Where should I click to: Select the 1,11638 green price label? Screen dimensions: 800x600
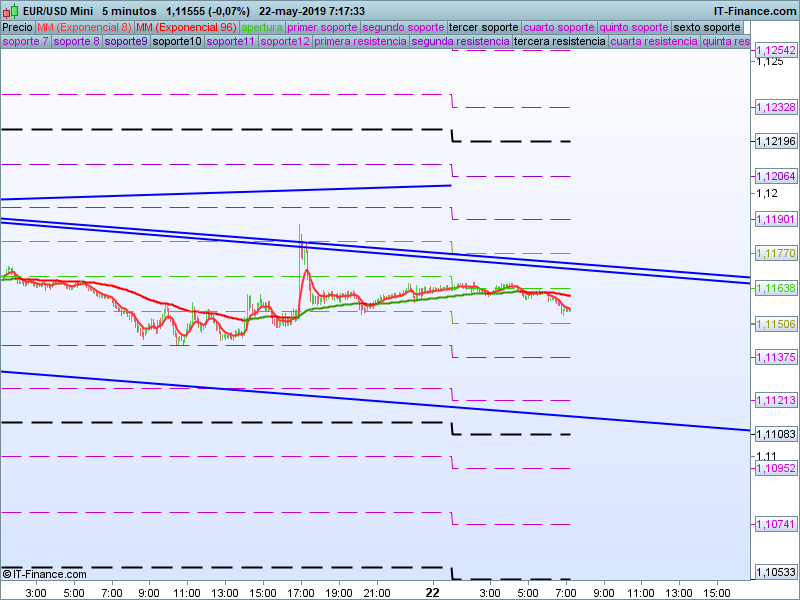[776, 288]
